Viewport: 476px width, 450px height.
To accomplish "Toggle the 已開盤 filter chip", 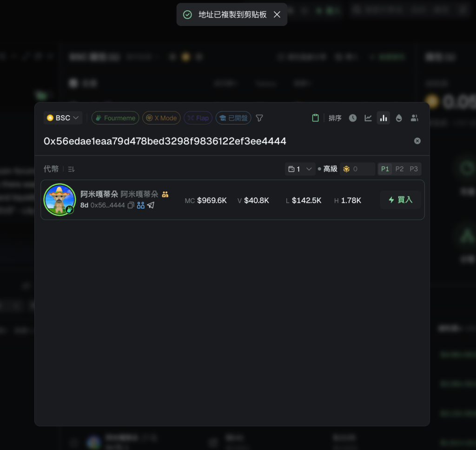I will click(x=233, y=118).
